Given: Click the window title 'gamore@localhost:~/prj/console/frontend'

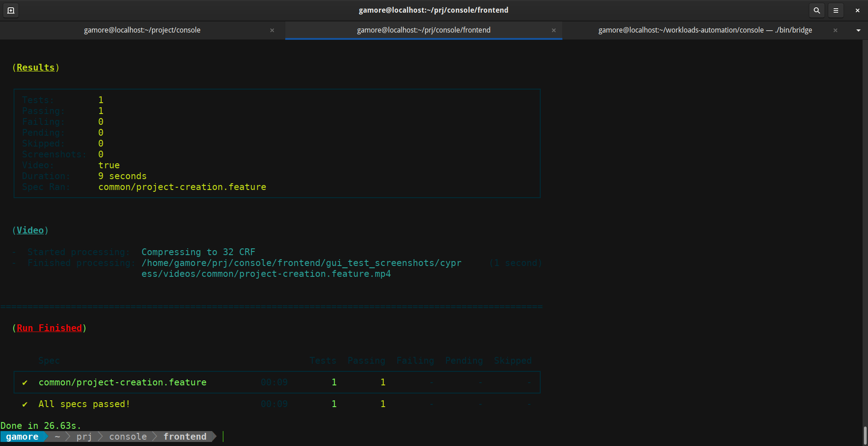Looking at the screenshot, I should click(x=434, y=10).
